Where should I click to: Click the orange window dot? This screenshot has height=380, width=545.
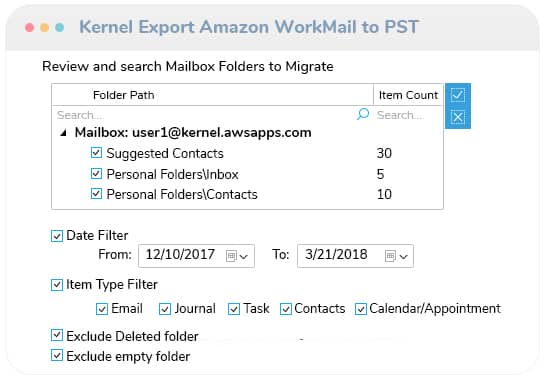point(44,27)
